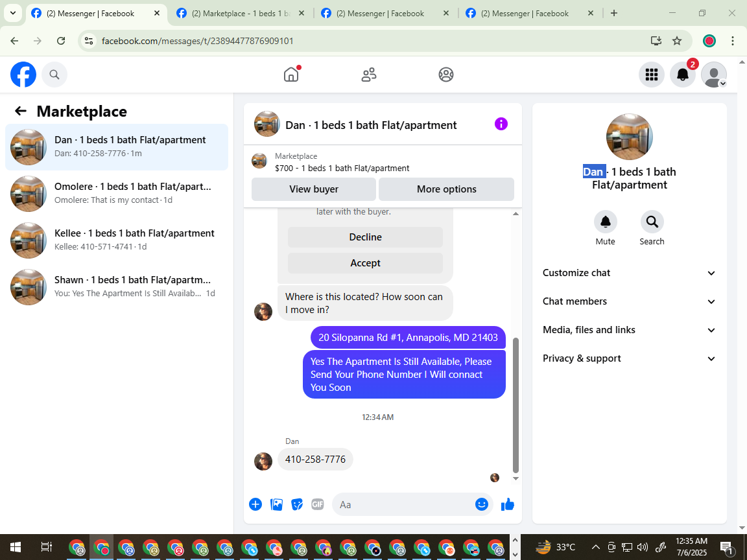
Task: Attach a file with the photo icon
Action: 276,504
